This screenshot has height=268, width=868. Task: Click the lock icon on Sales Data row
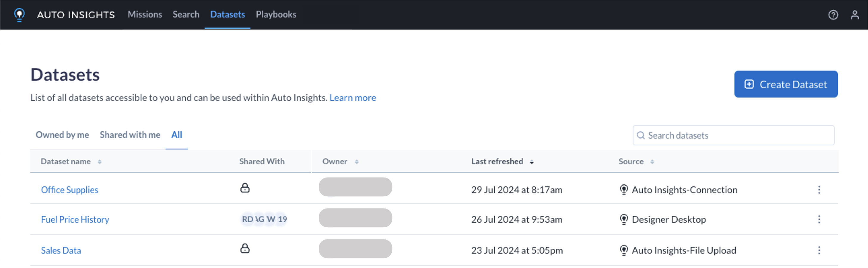click(245, 249)
